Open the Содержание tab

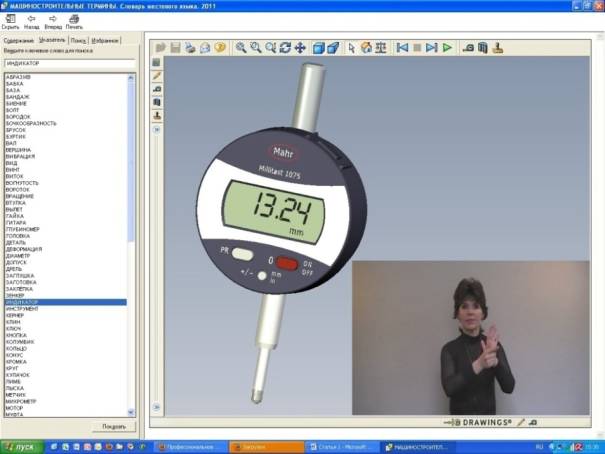[x=17, y=40]
